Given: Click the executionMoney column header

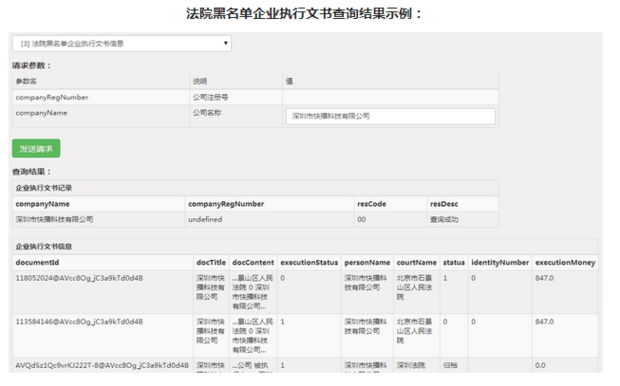Looking at the screenshot, I should click(565, 263).
